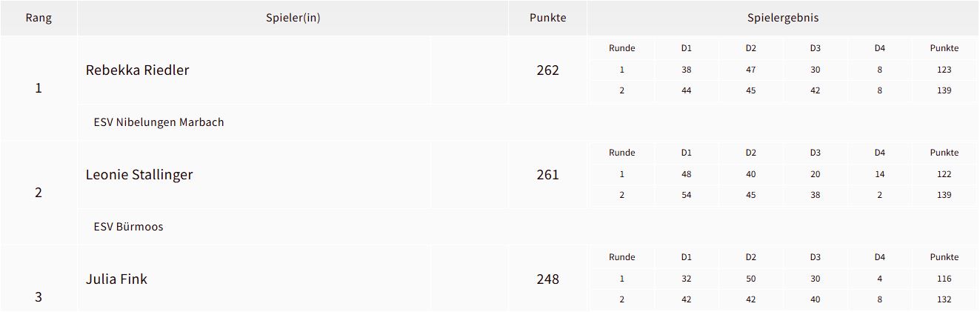The width and height of the screenshot is (980, 312).
Task: Click the rank 1 cell
Action: 39,88
